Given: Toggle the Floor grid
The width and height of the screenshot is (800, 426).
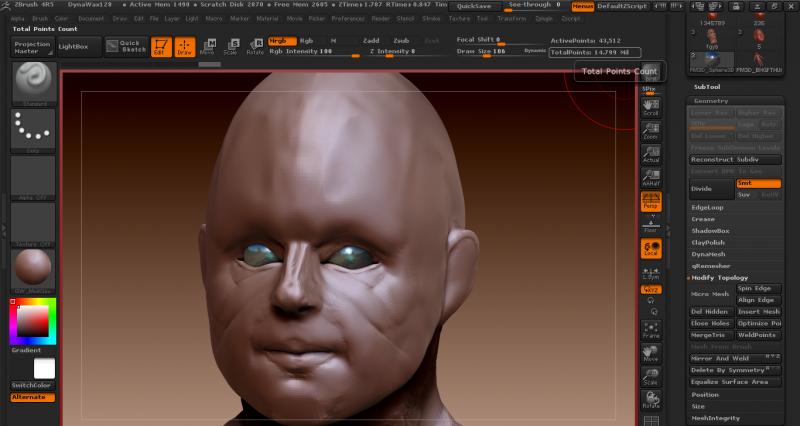Looking at the screenshot, I should point(651,225).
